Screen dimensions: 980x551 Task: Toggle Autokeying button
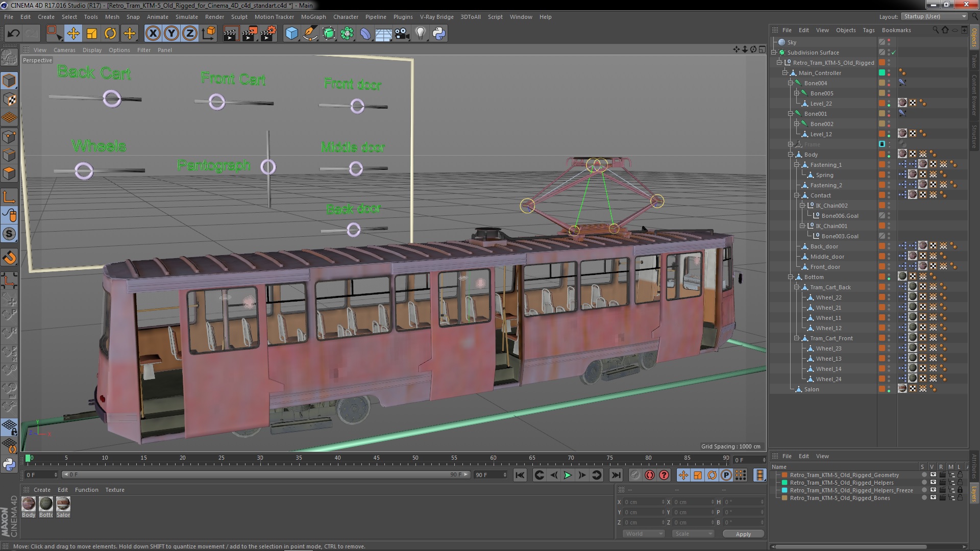point(649,475)
